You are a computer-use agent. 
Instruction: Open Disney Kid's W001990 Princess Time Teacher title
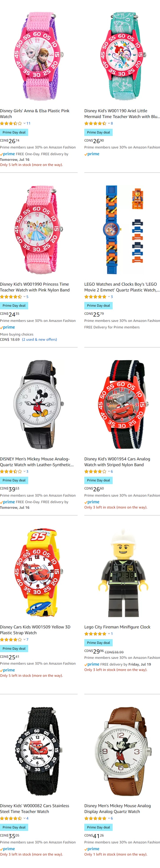(x=35, y=287)
